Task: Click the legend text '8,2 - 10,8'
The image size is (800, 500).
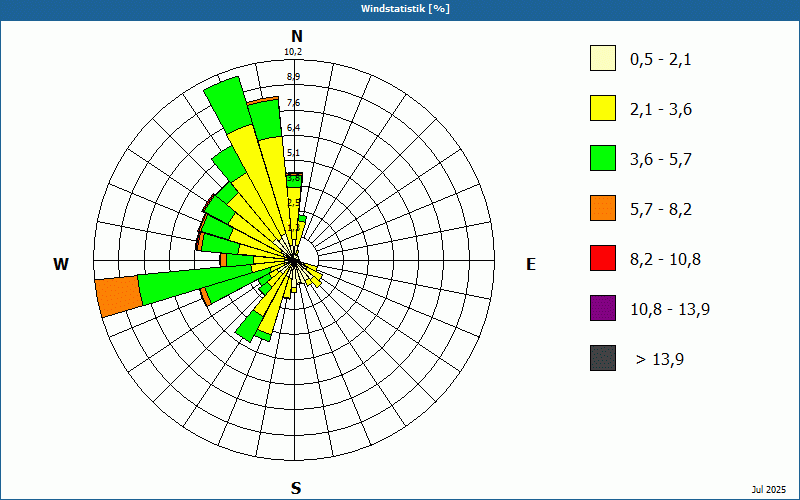Action: [665, 260]
